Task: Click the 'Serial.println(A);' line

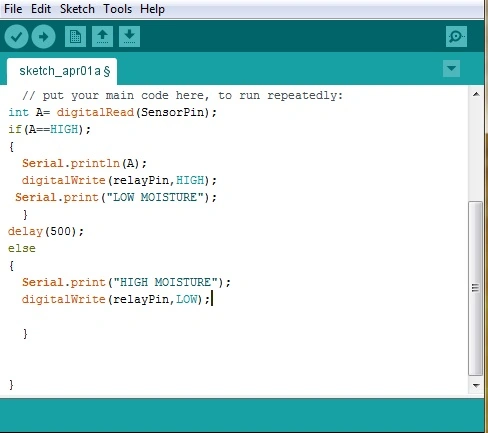Action: point(84,163)
